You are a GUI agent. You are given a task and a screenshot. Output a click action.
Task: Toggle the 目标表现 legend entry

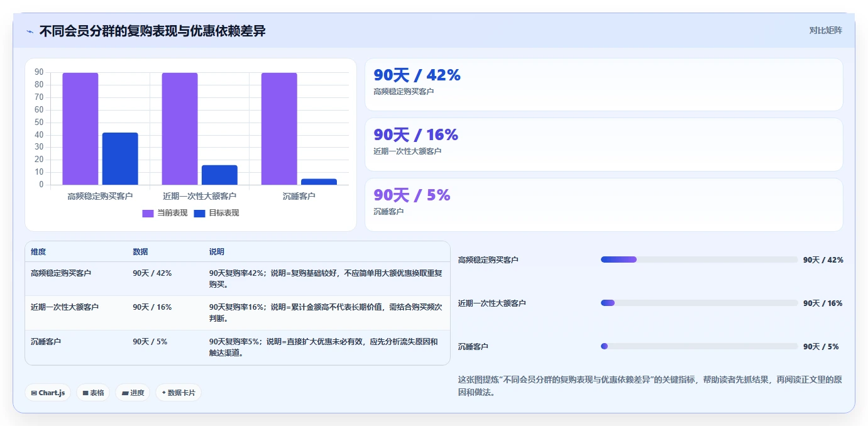pos(216,213)
